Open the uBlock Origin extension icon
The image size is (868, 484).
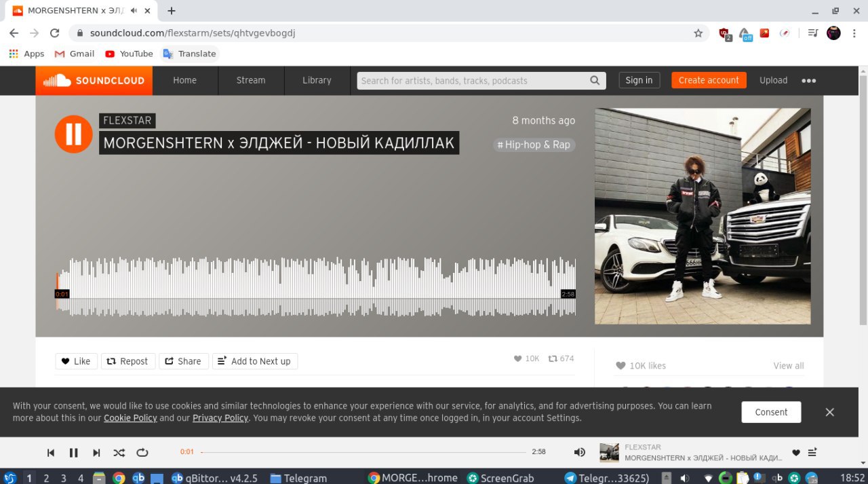tap(725, 33)
